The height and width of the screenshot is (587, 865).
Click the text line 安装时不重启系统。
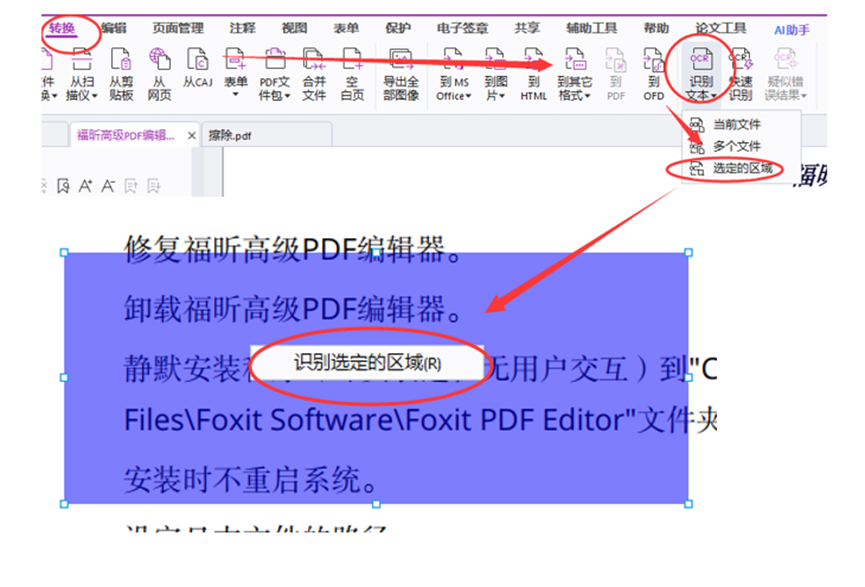(x=251, y=479)
